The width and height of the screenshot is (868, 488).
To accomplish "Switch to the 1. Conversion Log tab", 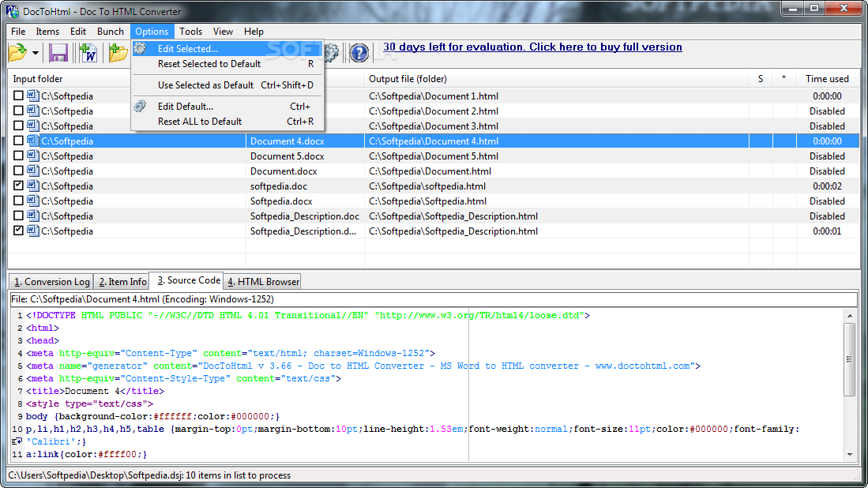I will click(51, 282).
